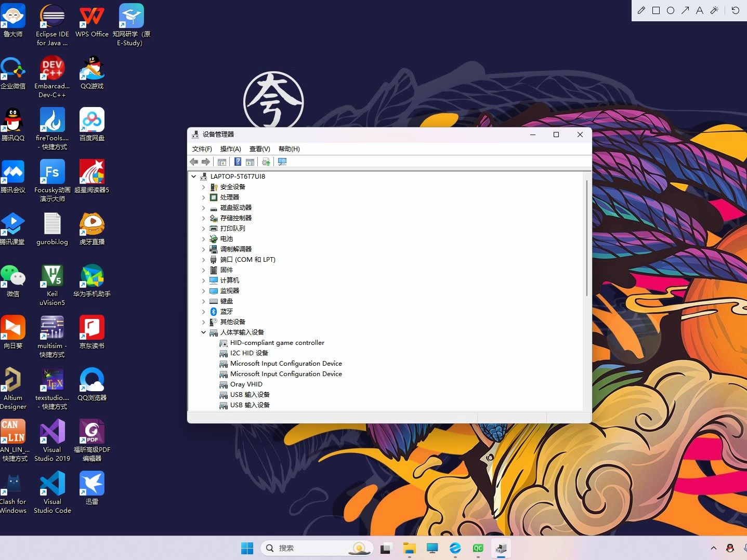Open File Explorer from the taskbar

tap(410, 548)
